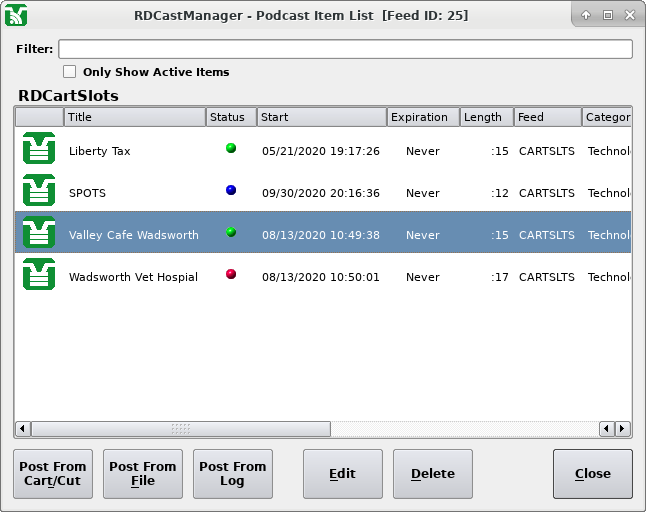Sort list by the Title column header

(135, 117)
